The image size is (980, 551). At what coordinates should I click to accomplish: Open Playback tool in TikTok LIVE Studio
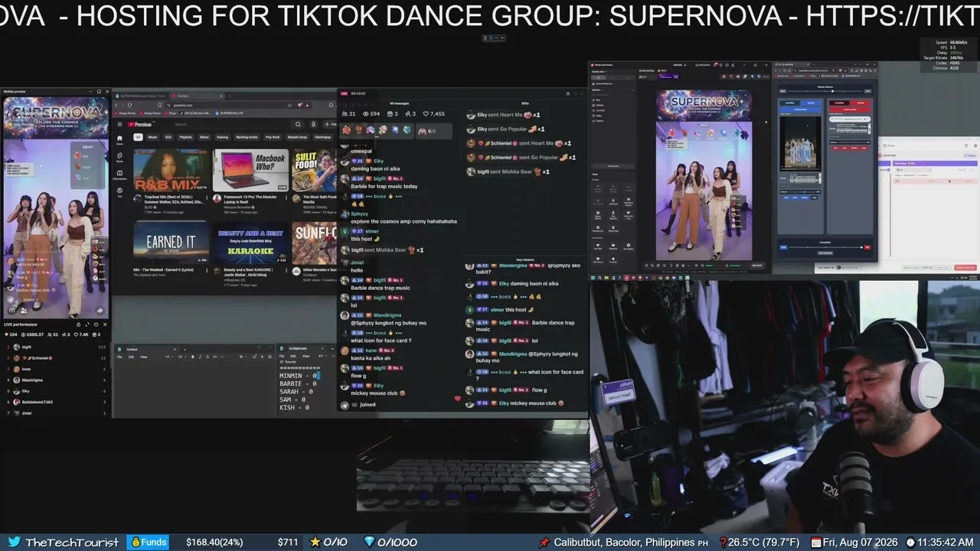click(x=613, y=246)
